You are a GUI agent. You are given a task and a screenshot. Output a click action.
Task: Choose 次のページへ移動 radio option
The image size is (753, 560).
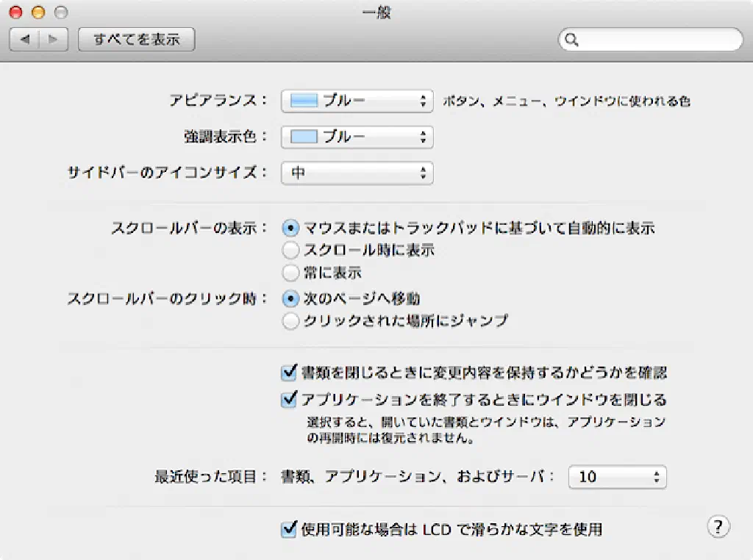pyautogui.click(x=291, y=299)
